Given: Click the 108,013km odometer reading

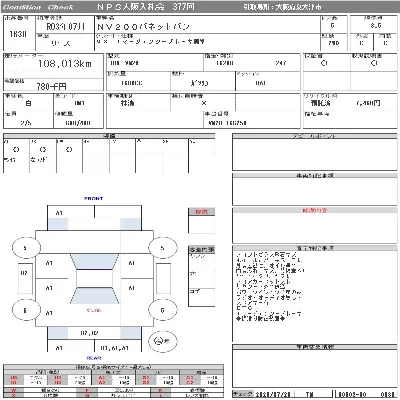Looking at the screenshot, I should 65,63.
